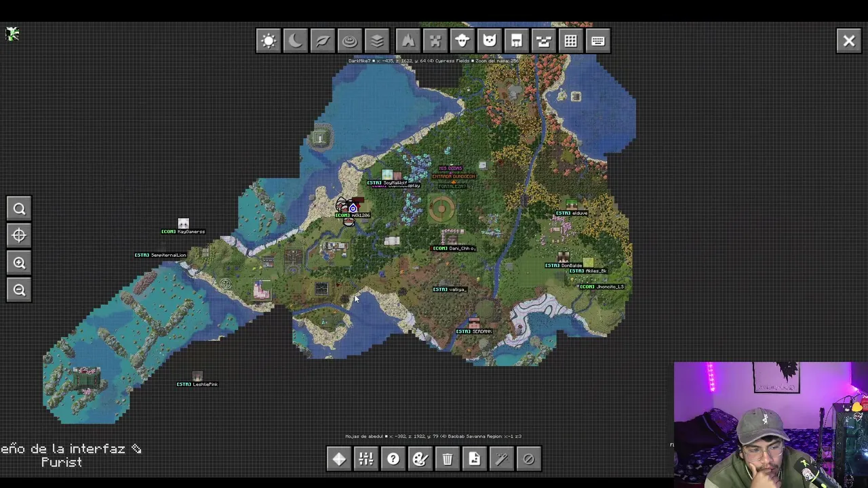Open the map layers stack button
The width and height of the screenshot is (868, 488).
377,41
